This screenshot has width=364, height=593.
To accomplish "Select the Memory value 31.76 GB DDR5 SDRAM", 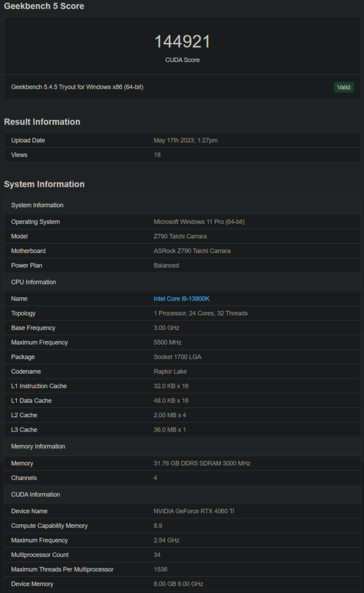I will click(x=202, y=463).
